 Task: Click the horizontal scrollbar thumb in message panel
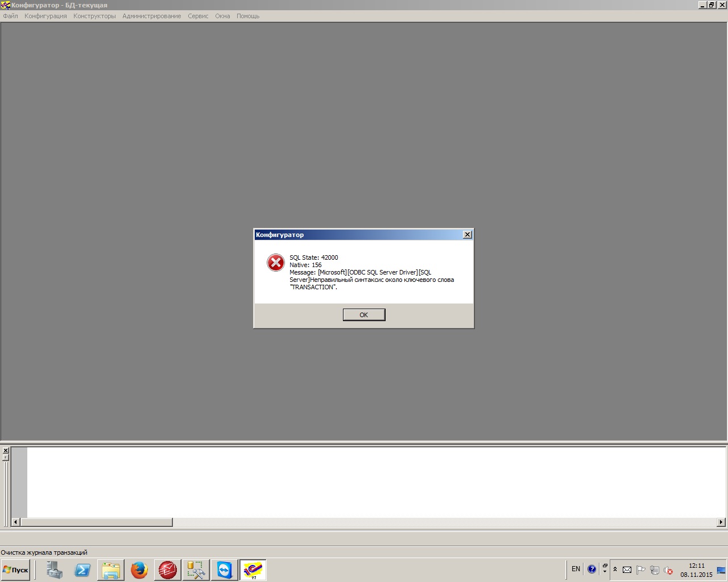[x=96, y=522]
